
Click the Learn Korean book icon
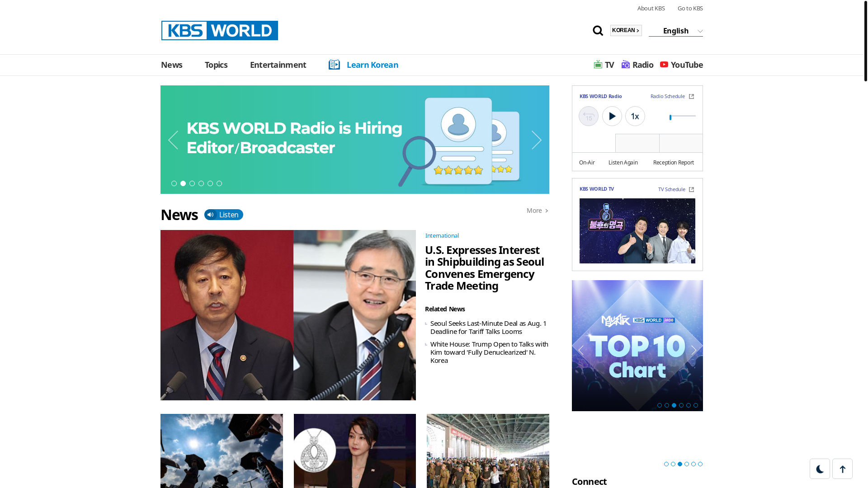click(x=334, y=65)
